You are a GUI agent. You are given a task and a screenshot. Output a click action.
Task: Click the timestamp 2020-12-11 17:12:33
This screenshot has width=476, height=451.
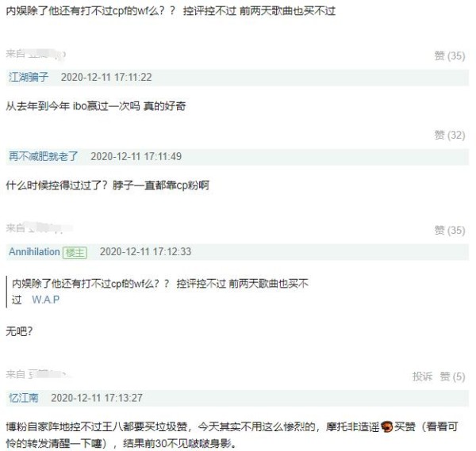click(145, 252)
